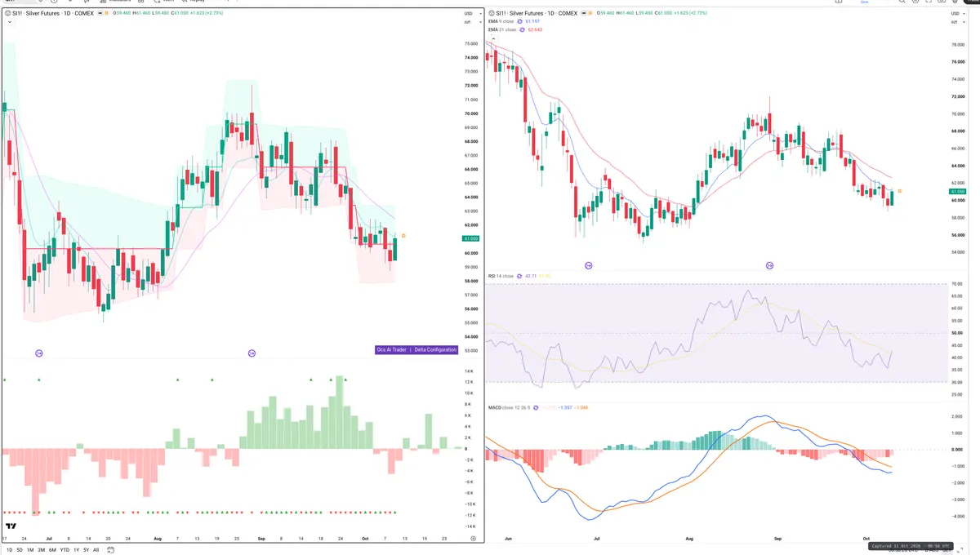
Task: Click the Oco AI Trader Delta Configuration badge
Action: (x=416, y=349)
